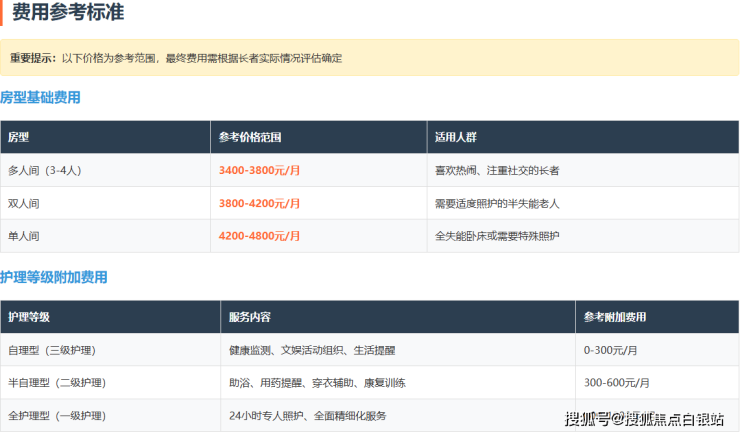This screenshot has height=435, width=740.
Task: Select the 自理型（三级护理） row label
Action: click(51, 350)
